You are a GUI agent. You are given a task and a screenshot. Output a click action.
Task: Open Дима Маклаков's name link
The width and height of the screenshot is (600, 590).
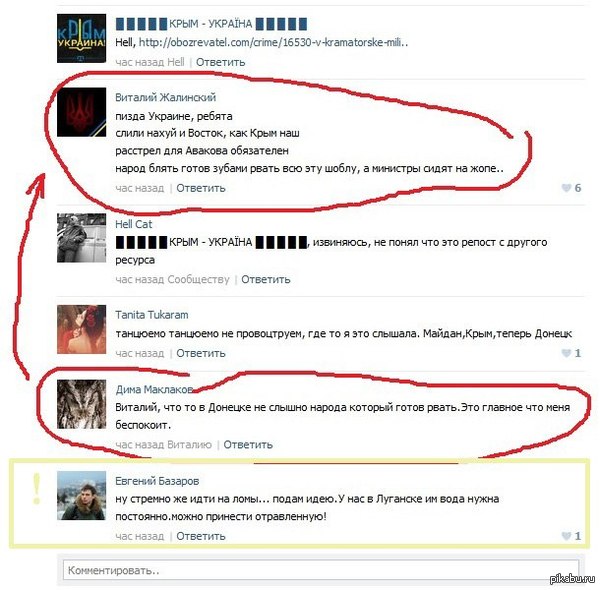coord(154,390)
